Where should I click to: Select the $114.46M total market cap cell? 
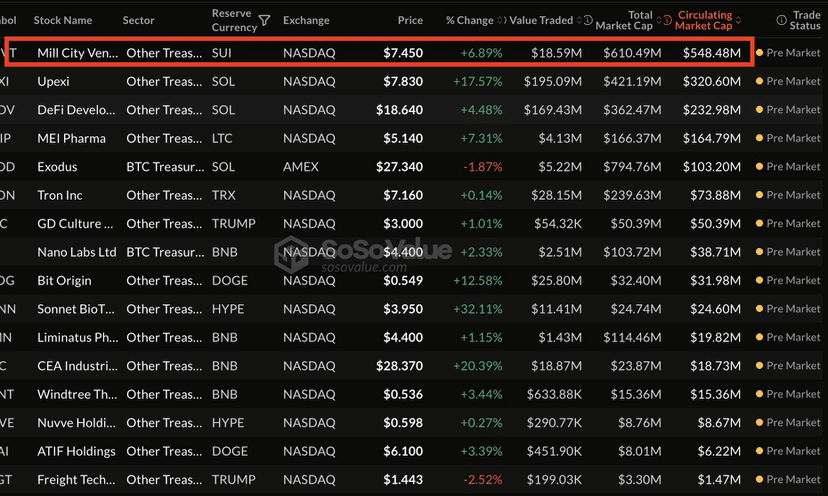[x=632, y=338]
